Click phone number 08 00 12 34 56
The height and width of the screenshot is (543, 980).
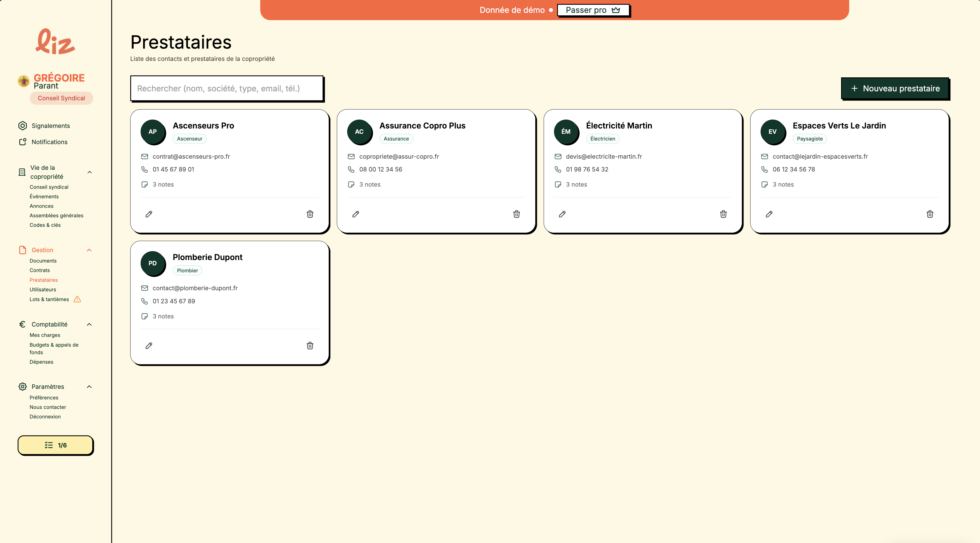coord(380,170)
